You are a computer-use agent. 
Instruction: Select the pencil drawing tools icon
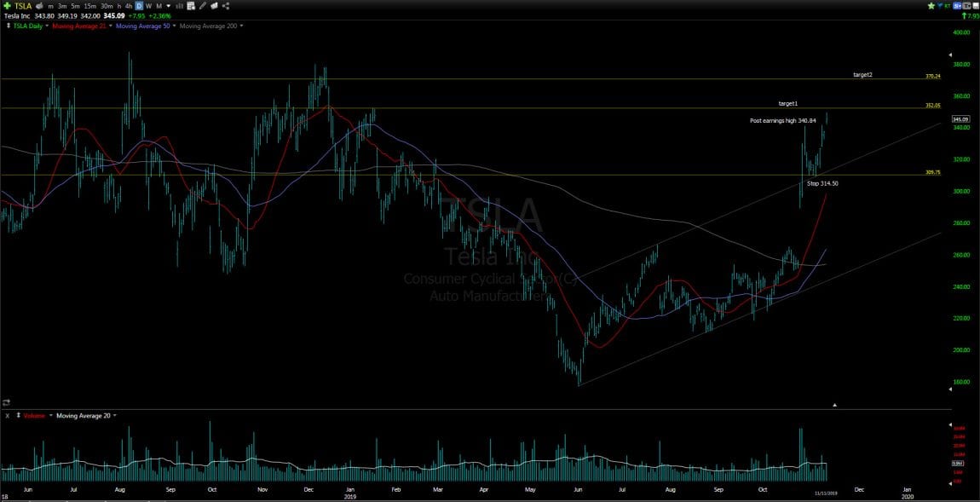tap(203, 6)
